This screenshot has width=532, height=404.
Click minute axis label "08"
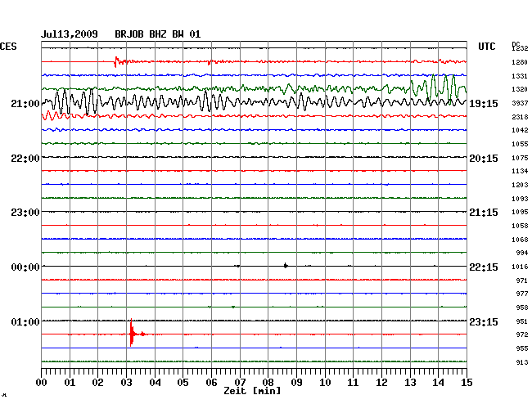pyautogui.click(x=268, y=383)
